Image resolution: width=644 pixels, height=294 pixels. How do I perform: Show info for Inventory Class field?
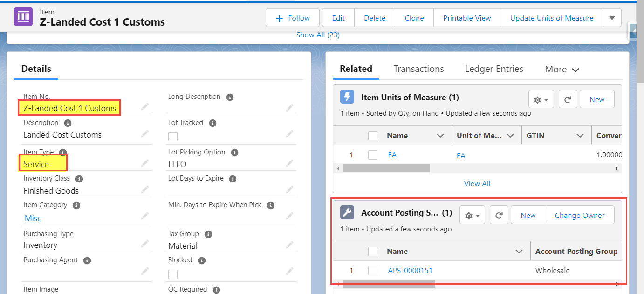point(79,179)
